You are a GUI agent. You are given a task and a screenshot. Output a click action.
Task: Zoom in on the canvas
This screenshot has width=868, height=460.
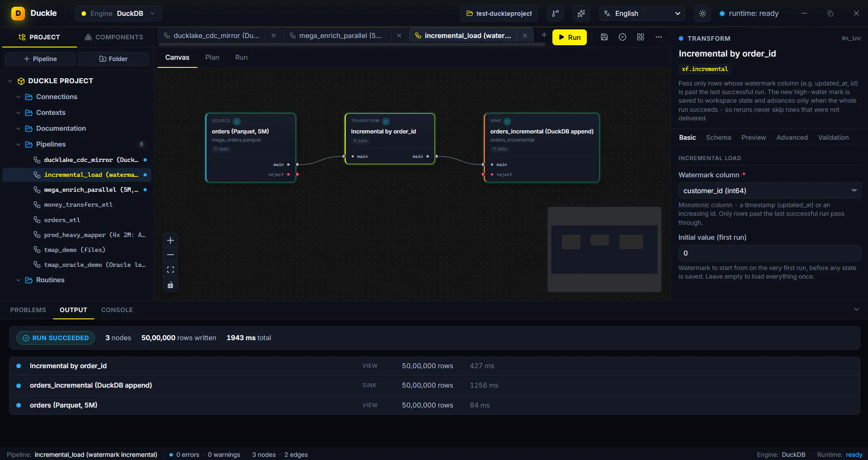(x=170, y=240)
